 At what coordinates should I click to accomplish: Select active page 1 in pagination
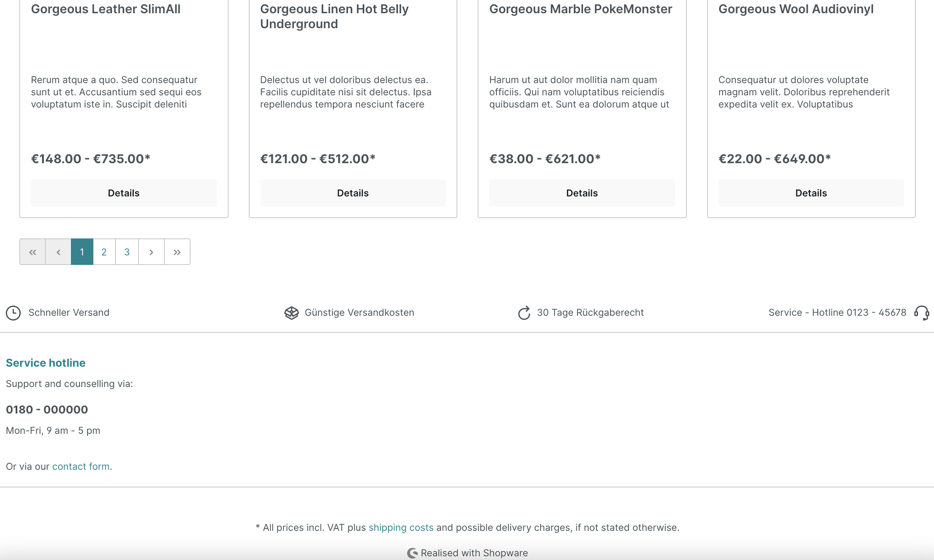[x=82, y=252]
